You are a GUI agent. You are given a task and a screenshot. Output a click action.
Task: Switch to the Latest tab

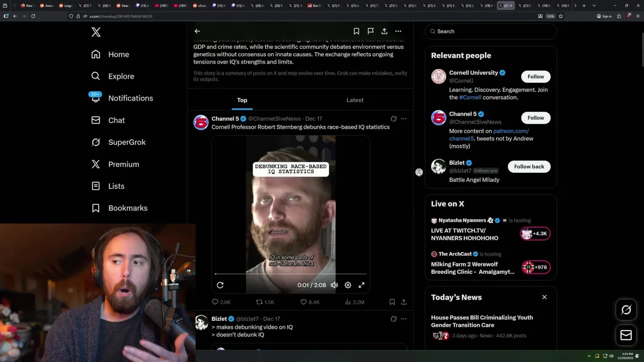pyautogui.click(x=355, y=100)
